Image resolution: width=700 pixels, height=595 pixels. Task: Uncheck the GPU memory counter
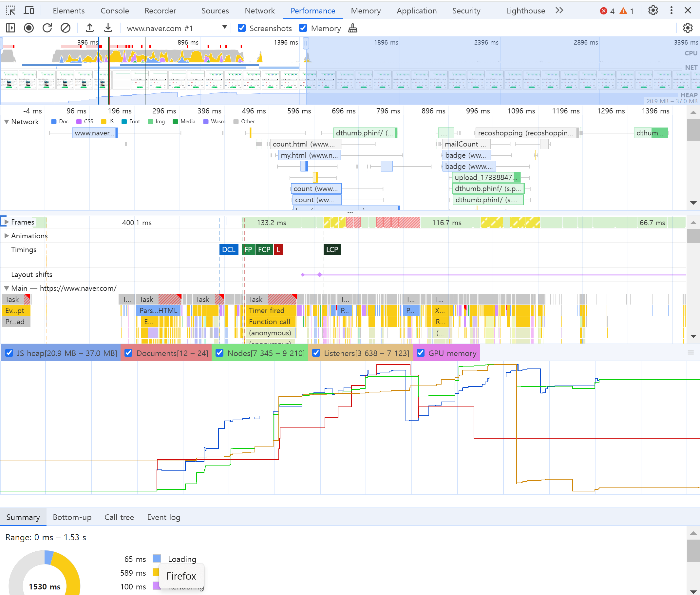tap(421, 353)
